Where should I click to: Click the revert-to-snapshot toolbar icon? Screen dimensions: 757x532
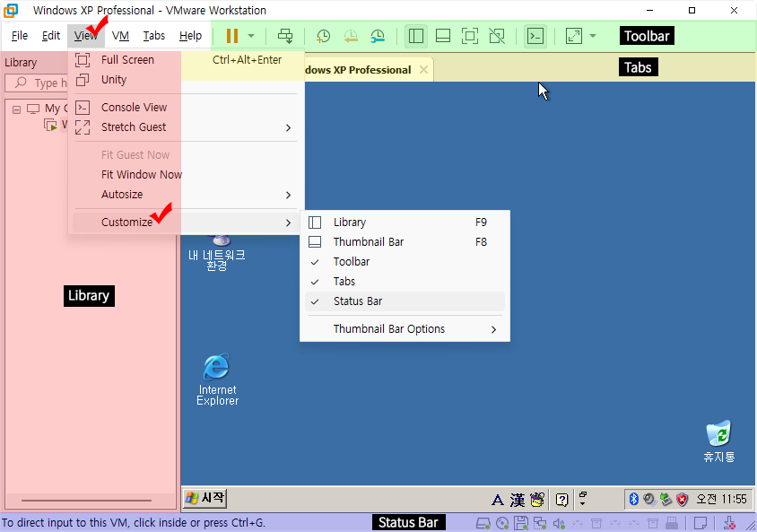pos(351,36)
